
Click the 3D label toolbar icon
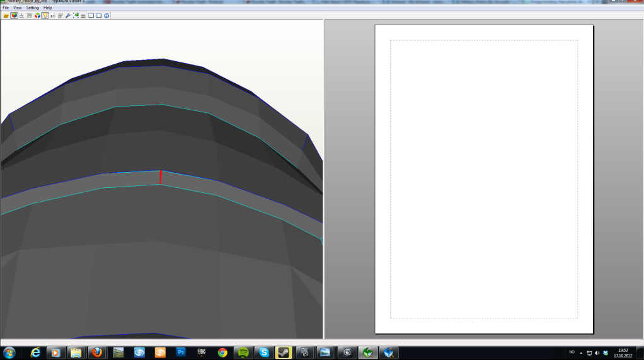[x=29, y=16]
